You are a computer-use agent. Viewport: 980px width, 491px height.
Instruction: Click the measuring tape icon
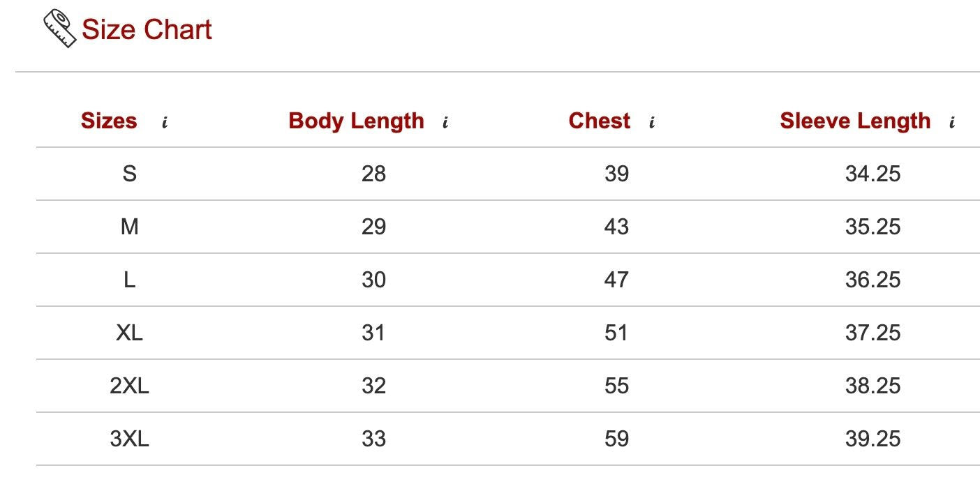pyautogui.click(x=60, y=29)
